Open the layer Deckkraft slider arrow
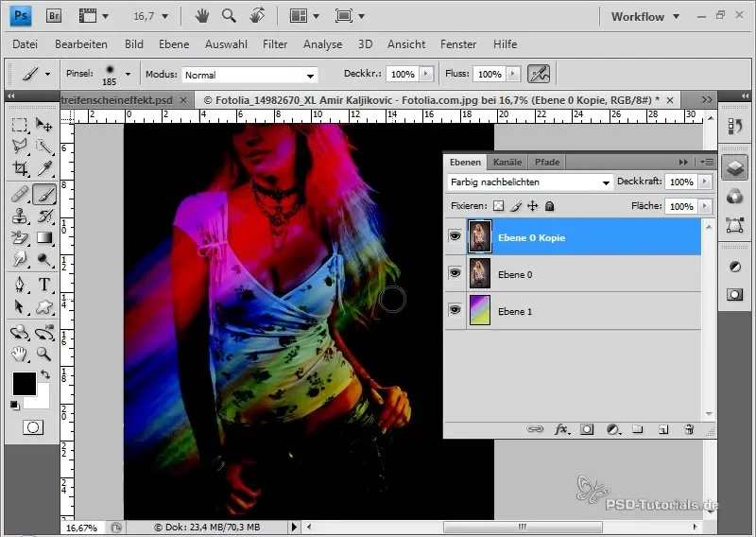The width and height of the screenshot is (756, 537). 705,182
